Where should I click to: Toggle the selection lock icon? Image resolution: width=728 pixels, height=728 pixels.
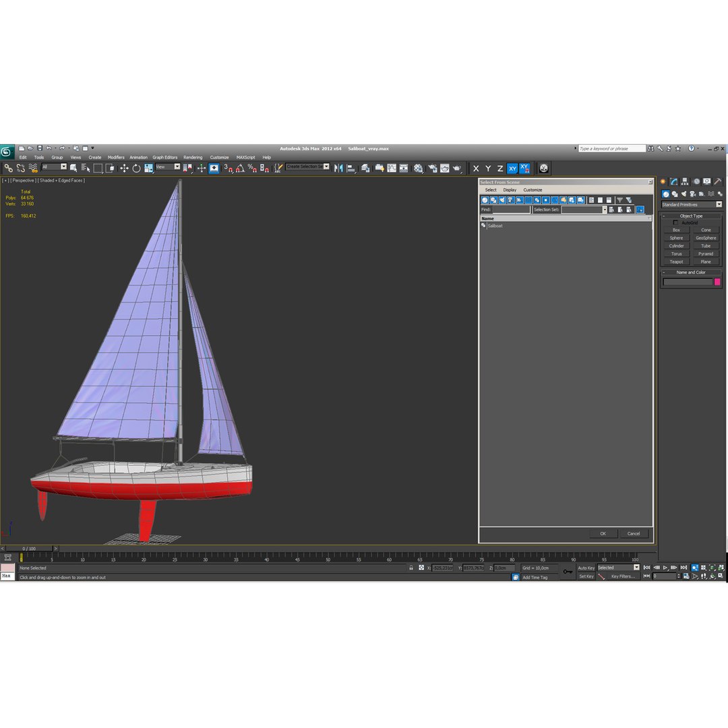pyautogui.click(x=411, y=568)
